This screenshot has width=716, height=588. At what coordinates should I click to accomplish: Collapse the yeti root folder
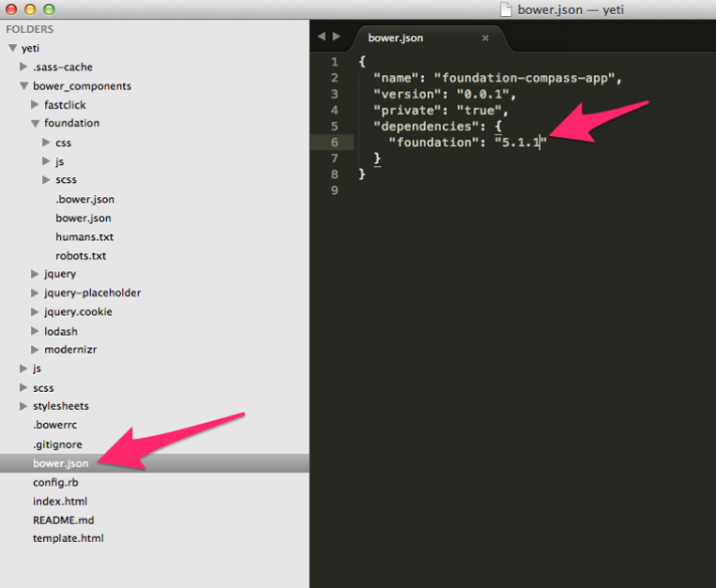tap(13, 48)
